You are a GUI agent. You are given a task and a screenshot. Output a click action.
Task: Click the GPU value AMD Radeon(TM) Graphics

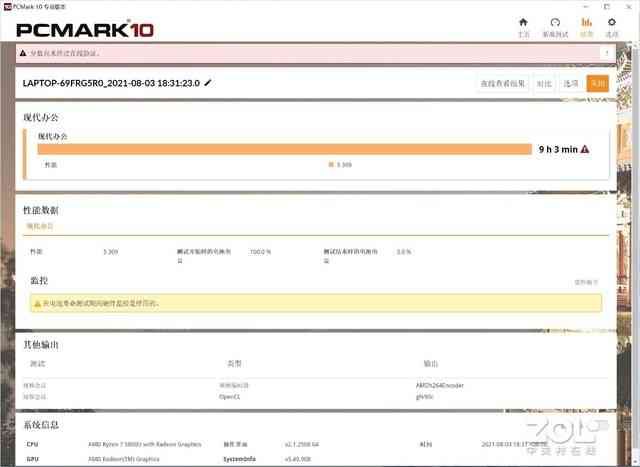(x=124, y=459)
